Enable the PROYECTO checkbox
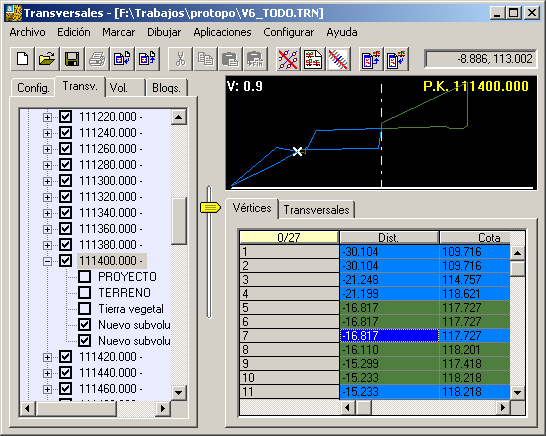 [84, 277]
